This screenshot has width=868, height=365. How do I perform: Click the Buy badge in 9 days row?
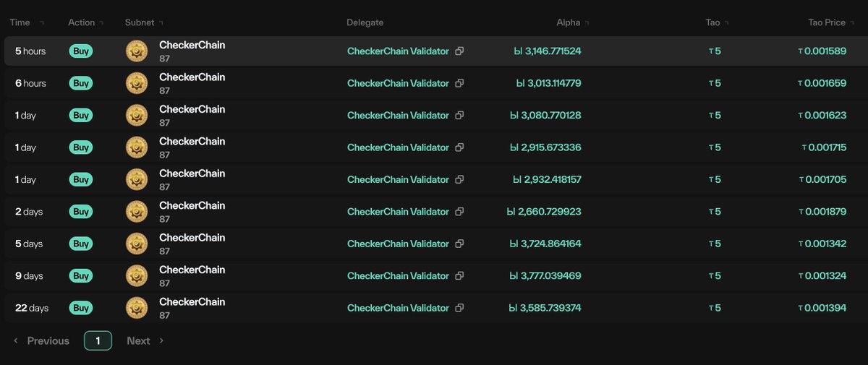click(x=81, y=276)
